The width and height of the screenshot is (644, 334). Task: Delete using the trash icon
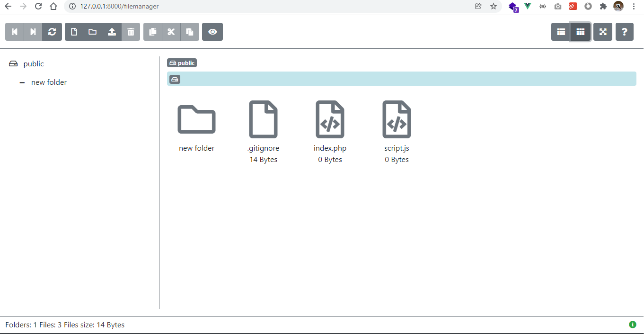click(x=131, y=32)
